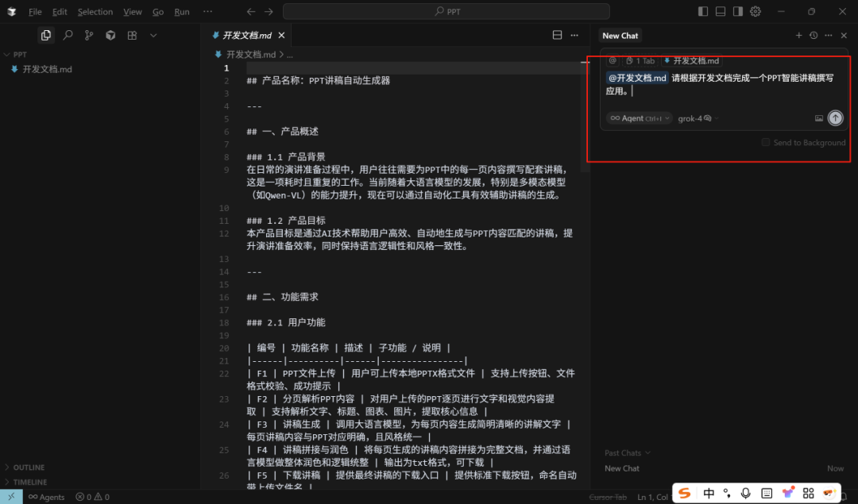
Task: Start a new chat with the plus icon
Action: [x=799, y=35]
